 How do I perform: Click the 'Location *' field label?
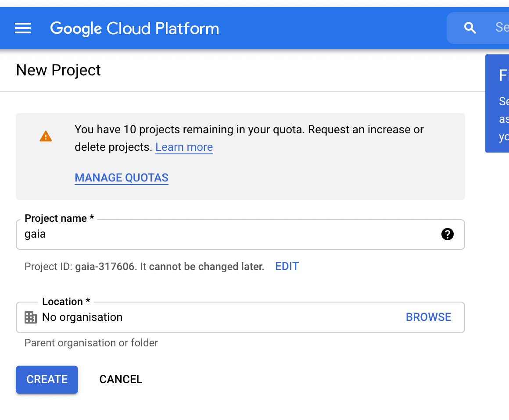[x=66, y=301]
